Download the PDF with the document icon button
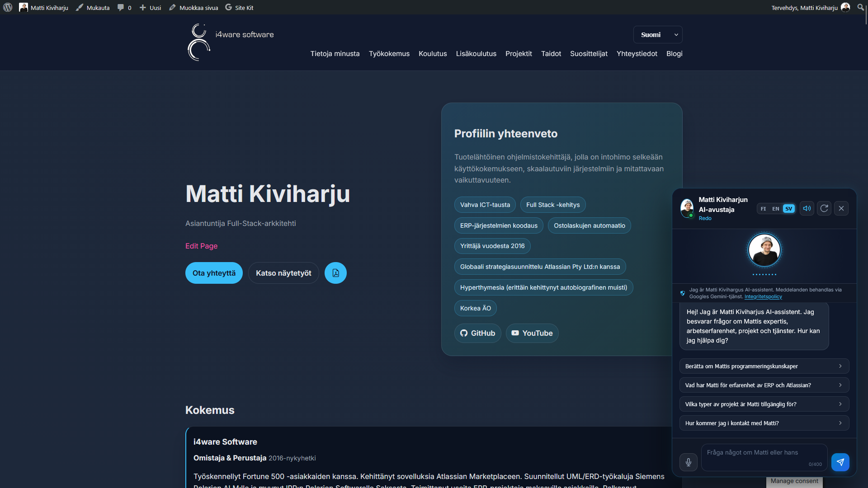This screenshot has width=868, height=488. tap(335, 273)
